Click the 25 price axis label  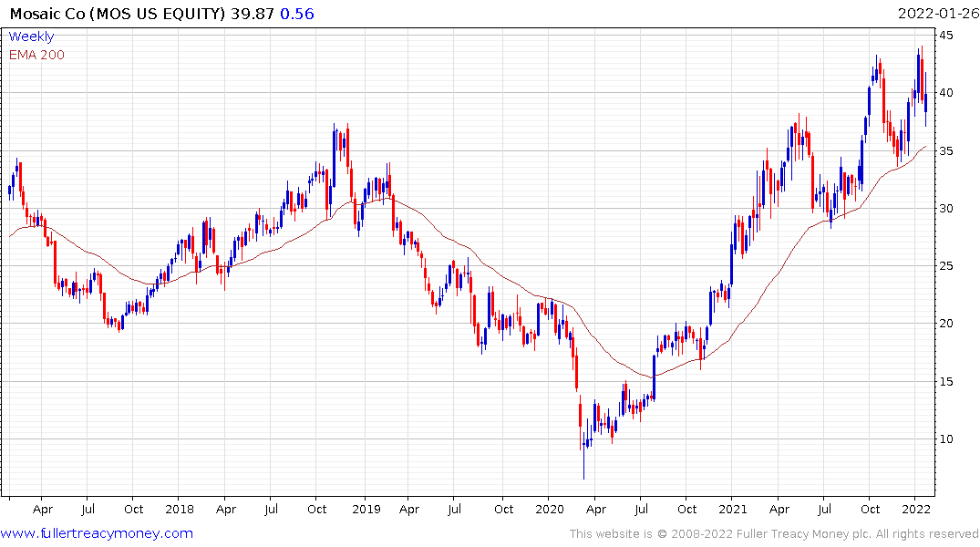946,266
